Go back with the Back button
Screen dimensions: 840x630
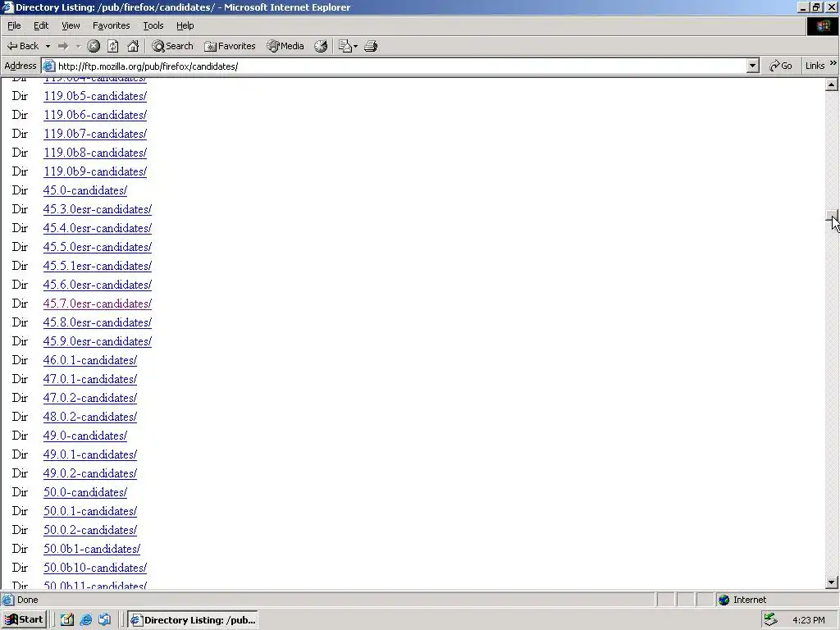(22, 46)
